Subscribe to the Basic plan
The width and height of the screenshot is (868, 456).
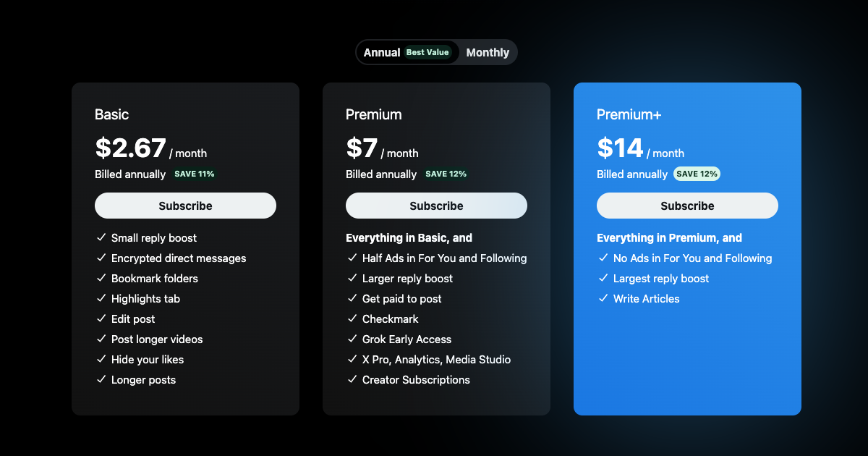click(x=185, y=206)
